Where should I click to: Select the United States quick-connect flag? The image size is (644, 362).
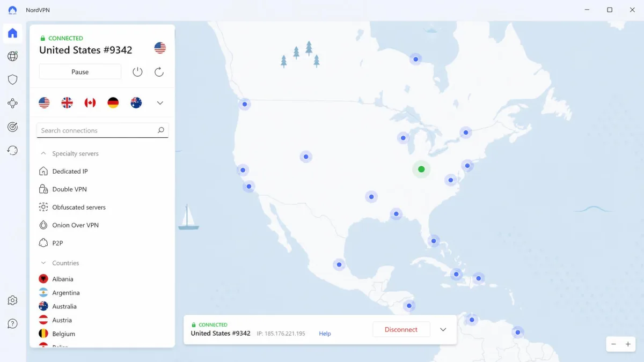[44, 103]
